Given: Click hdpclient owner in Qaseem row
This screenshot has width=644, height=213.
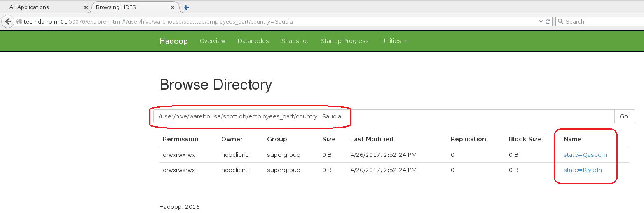Looking at the screenshot, I should coord(234,155).
